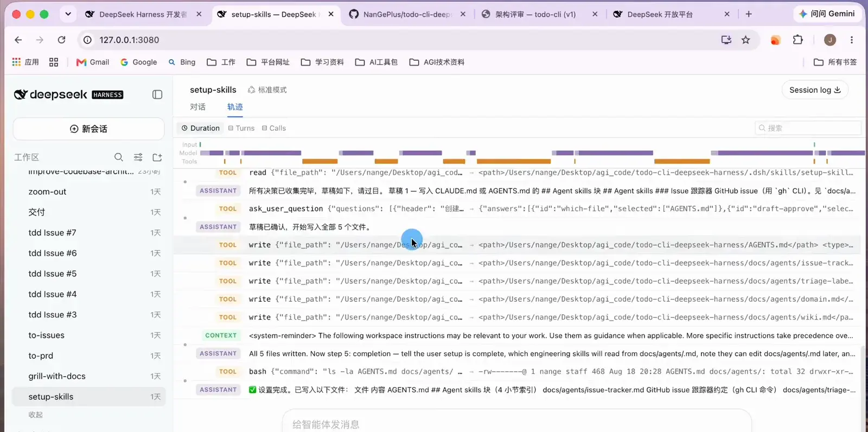Open the tdd Issue #6 session

[88, 253]
